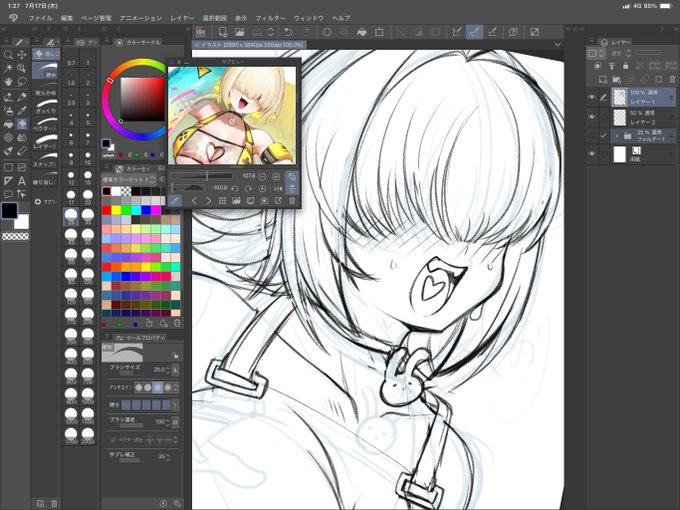The height and width of the screenshot is (510, 680).
Task: Expand フォルダー 1 folder in layer panel
Action: click(x=617, y=136)
